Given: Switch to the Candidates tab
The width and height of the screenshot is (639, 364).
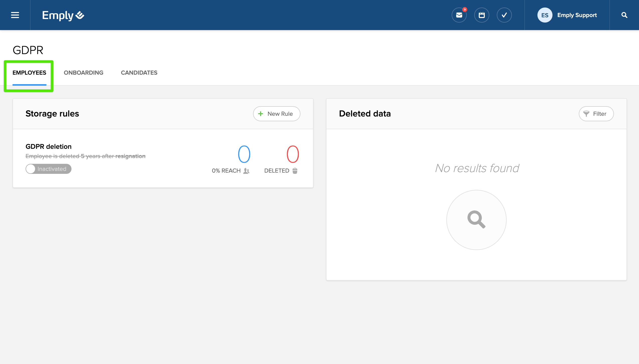Looking at the screenshot, I should [139, 73].
